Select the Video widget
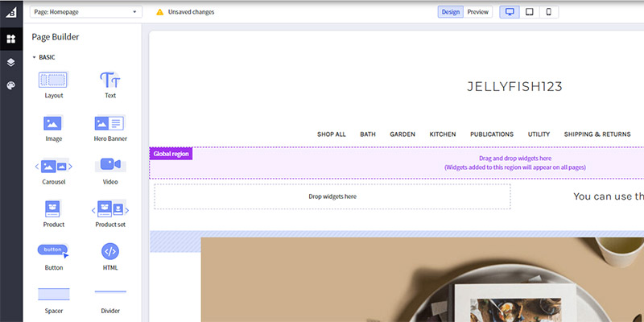644x322 pixels. pyautogui.click(x=110, y=171)
